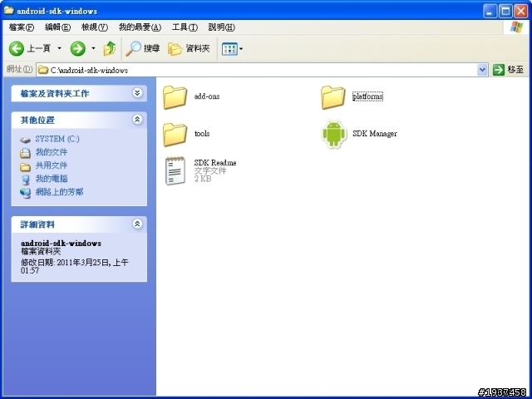Screen dimensions: 532x399
Task: Open the Search magnifier tool
Action: [x=133, y=48]
